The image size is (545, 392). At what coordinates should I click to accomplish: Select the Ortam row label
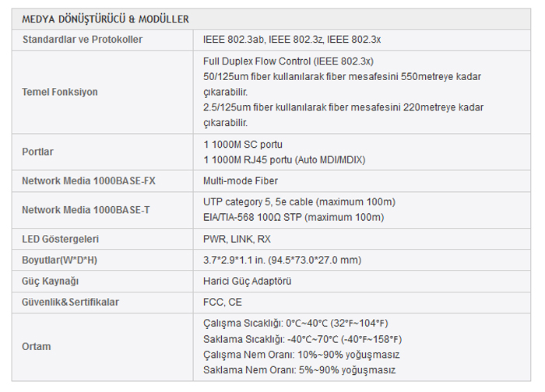click(36, 347)
